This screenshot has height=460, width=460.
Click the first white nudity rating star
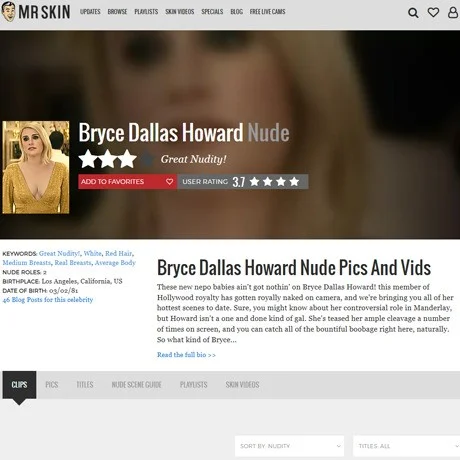88,159
